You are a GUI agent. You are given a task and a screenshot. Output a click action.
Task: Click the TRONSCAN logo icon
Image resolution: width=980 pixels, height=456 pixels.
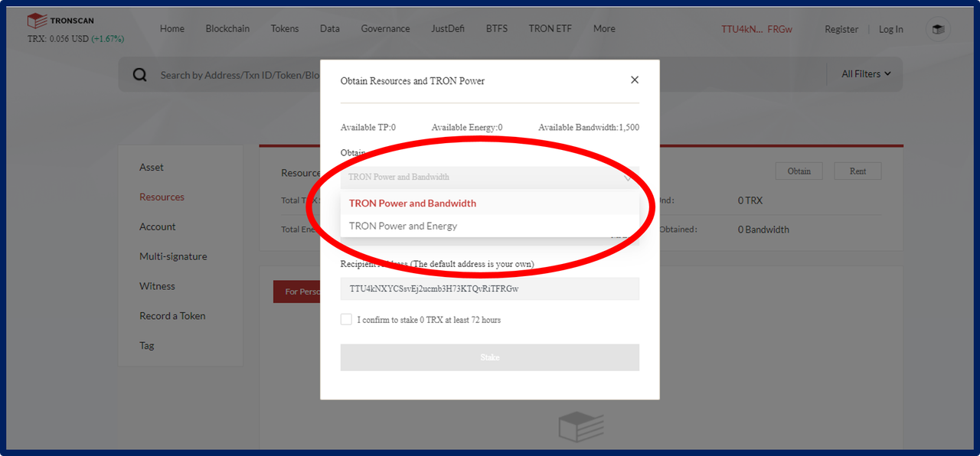(x=37, y=21)
